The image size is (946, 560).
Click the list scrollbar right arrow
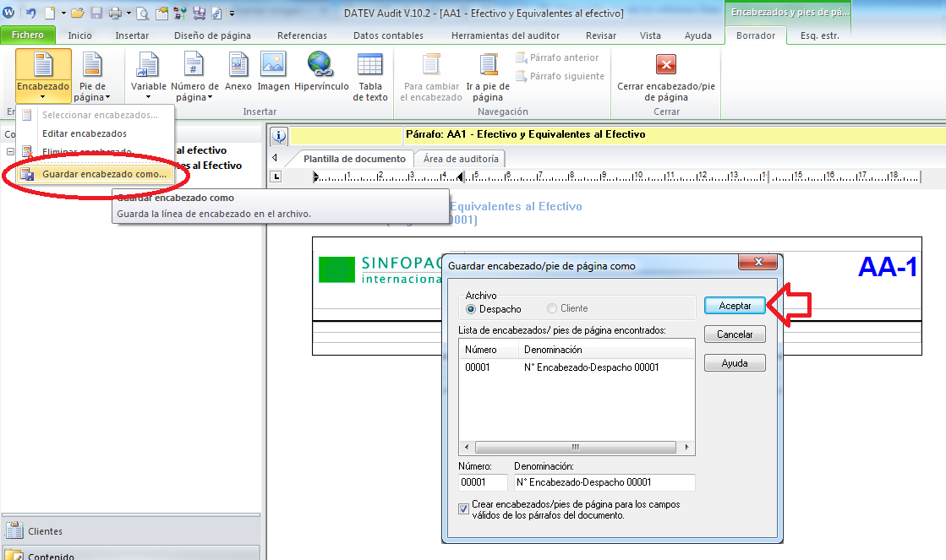[x=686, y=448]
